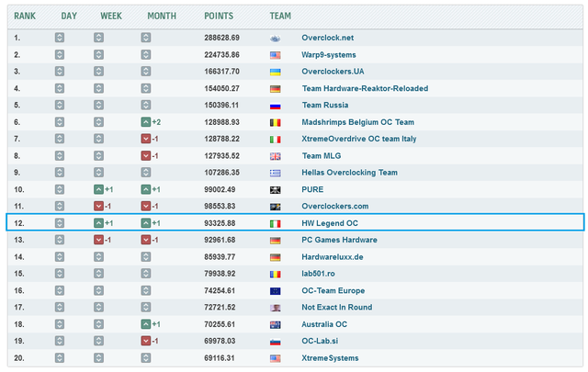588x372 pixels.
Task: Open the Overclock.net team link
Action: click(327, 38)
